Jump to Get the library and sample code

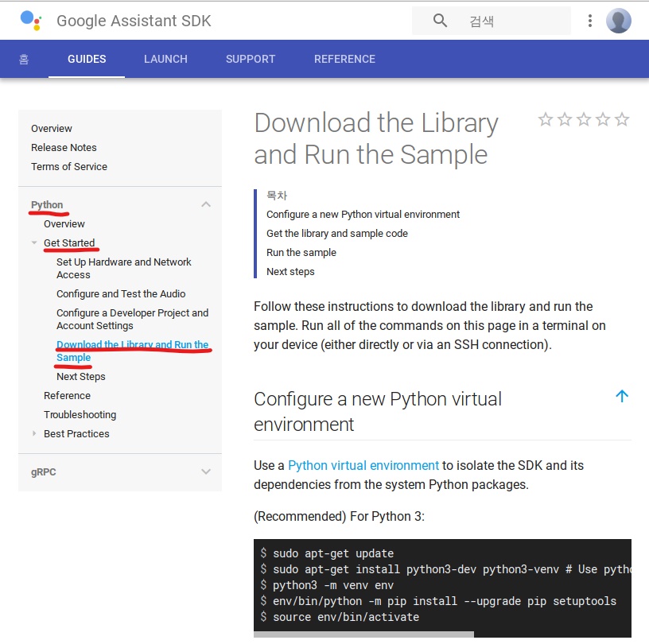click(337, 234)
